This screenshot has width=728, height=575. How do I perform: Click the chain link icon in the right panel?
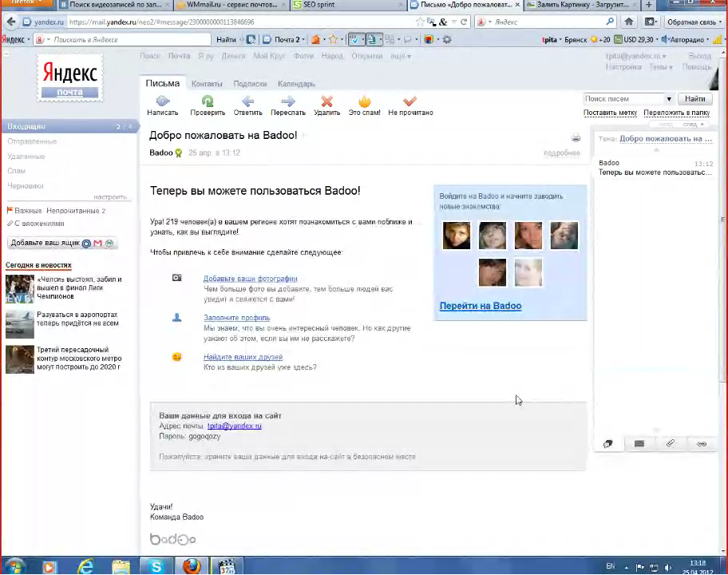702,444
